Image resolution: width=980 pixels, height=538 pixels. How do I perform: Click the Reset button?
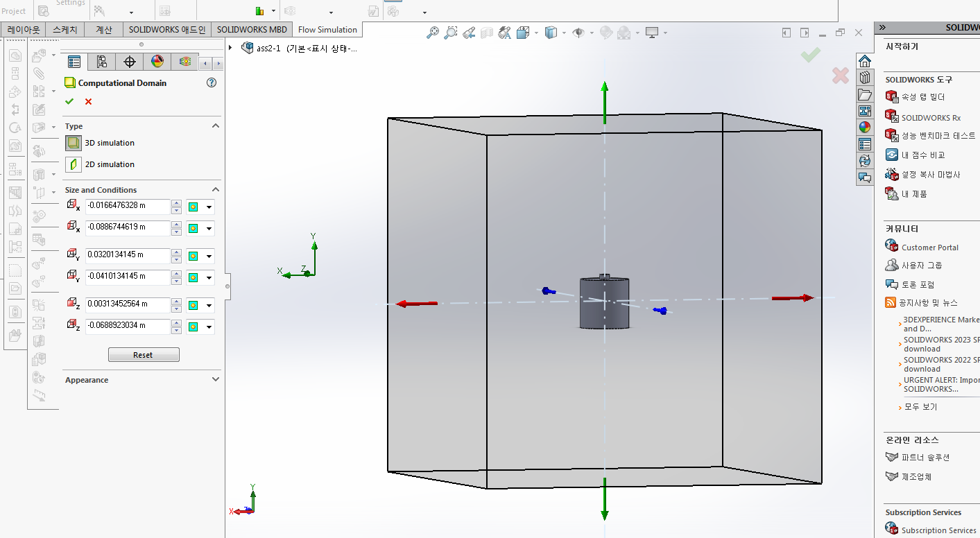coord(144,355)
